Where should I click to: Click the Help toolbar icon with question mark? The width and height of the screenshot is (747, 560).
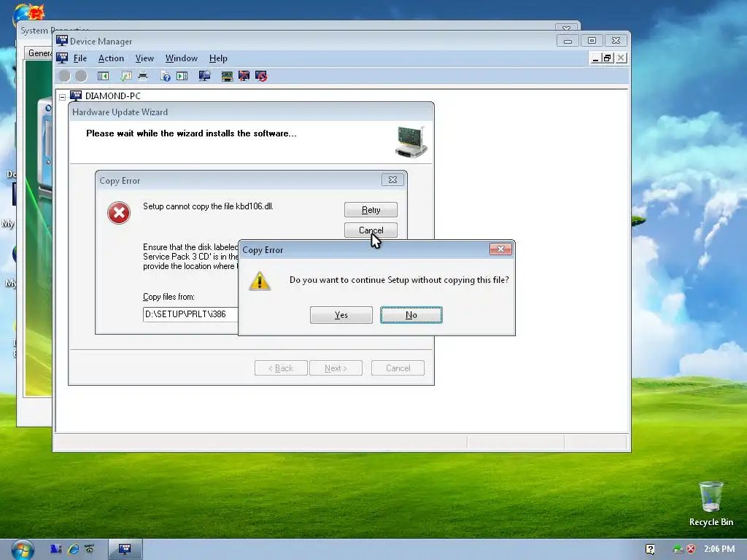(x=166, y=76)
